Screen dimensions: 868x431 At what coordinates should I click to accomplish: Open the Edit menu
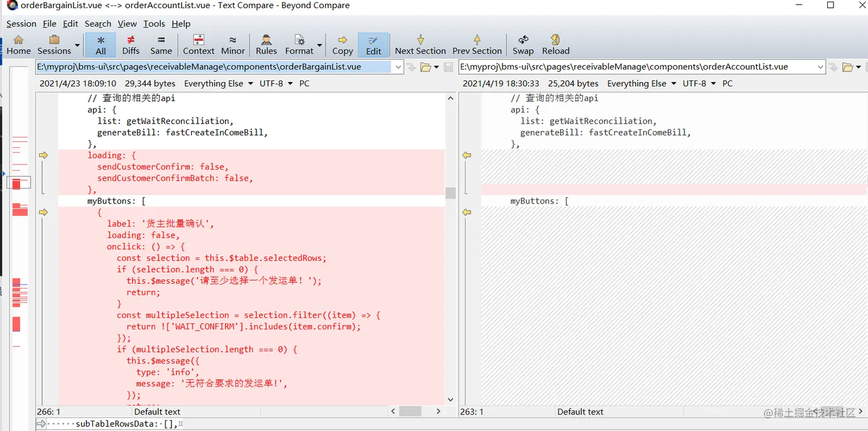tap(71, 24)
